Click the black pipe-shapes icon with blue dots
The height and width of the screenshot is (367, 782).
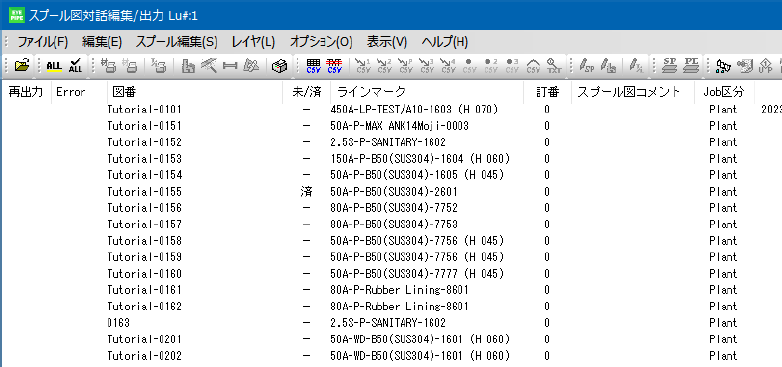(x=723, y=66)
